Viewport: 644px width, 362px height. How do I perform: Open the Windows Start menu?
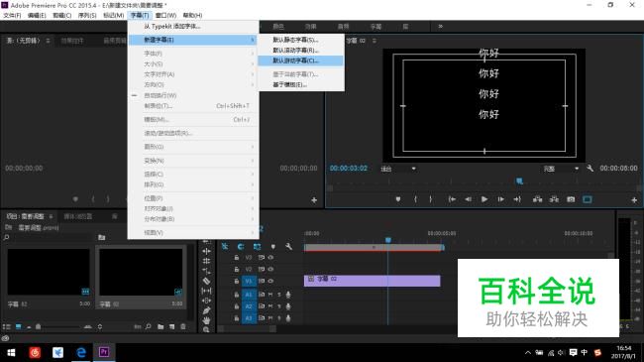(x=12, y=352)
